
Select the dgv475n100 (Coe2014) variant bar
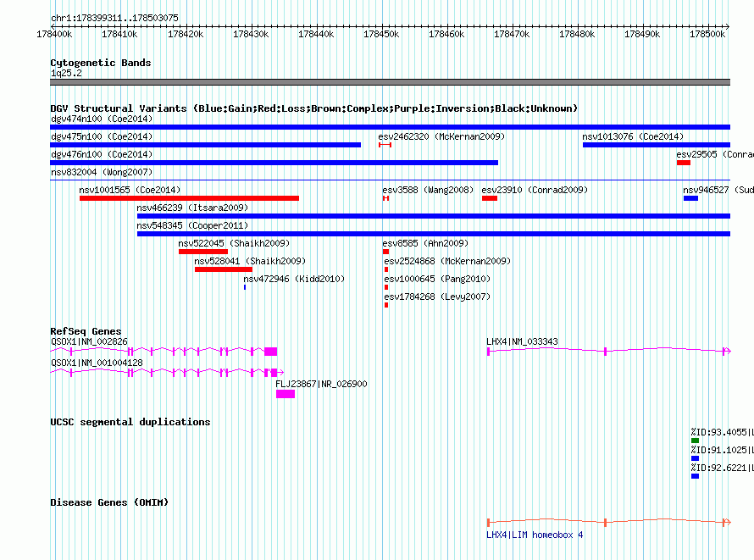coord(205,145)
